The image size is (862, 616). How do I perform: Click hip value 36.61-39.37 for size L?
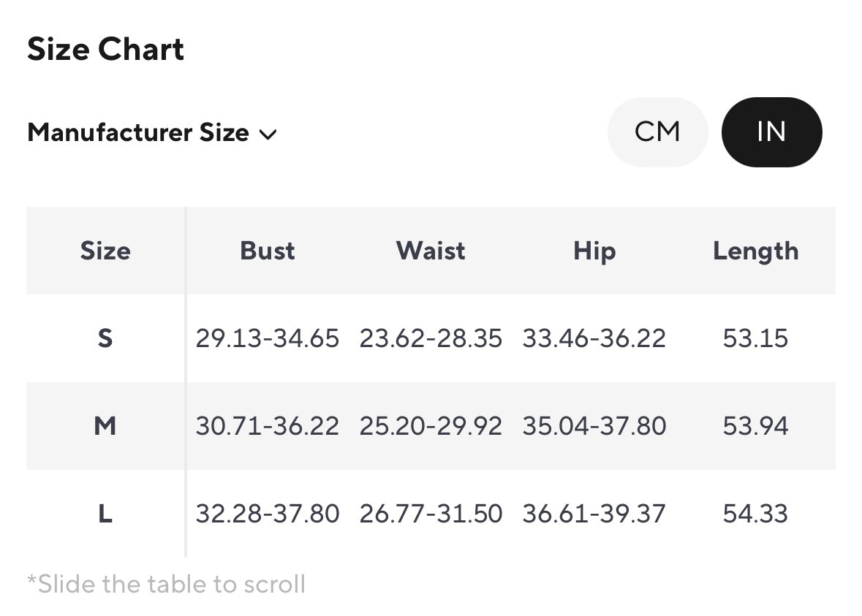pyautogui.click(x=594, y=514)
